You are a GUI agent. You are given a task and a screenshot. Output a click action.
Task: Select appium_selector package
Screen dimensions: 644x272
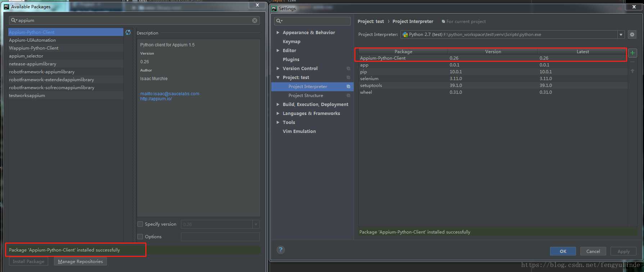click(x=66, y=56)
